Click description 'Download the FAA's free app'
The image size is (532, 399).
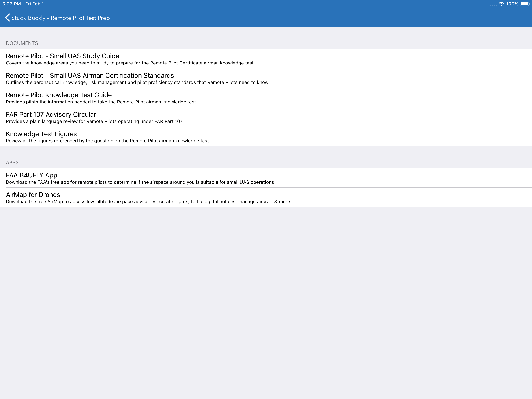tap(140, 182)
